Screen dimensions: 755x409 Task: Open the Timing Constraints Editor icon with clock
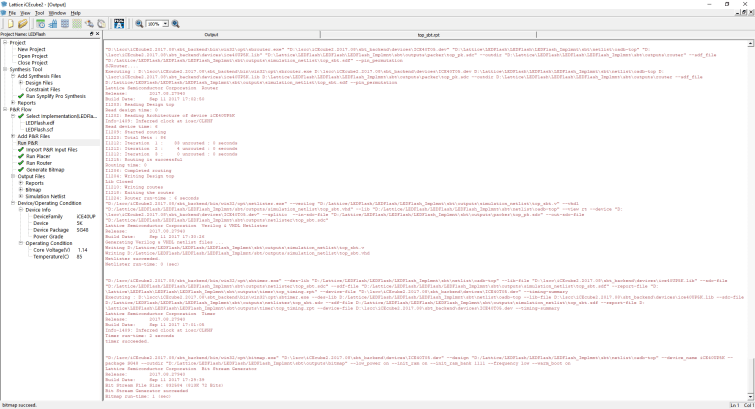coord(39,22)
